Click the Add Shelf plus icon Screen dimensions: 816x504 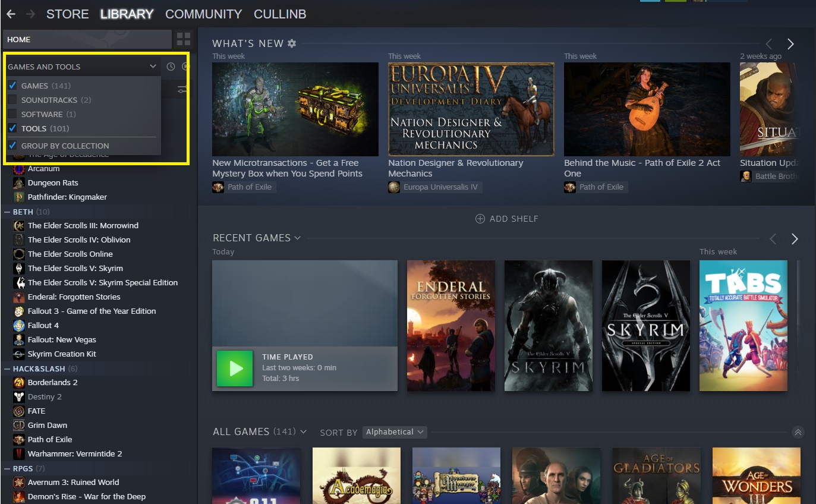pyautogui.click(x=480, y=219)
